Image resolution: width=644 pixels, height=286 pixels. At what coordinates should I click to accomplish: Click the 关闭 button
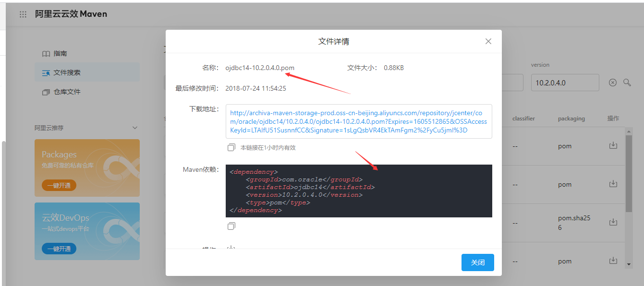click(478, 262)
